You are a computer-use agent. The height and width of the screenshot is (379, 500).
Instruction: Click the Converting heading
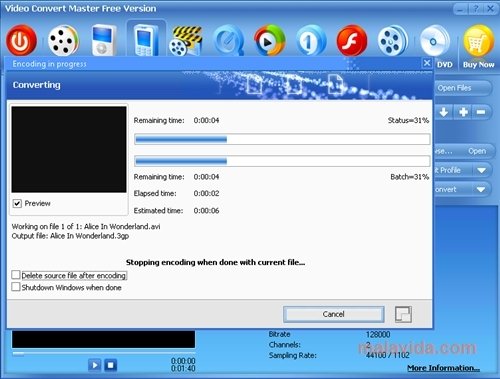tap(37, 85)
